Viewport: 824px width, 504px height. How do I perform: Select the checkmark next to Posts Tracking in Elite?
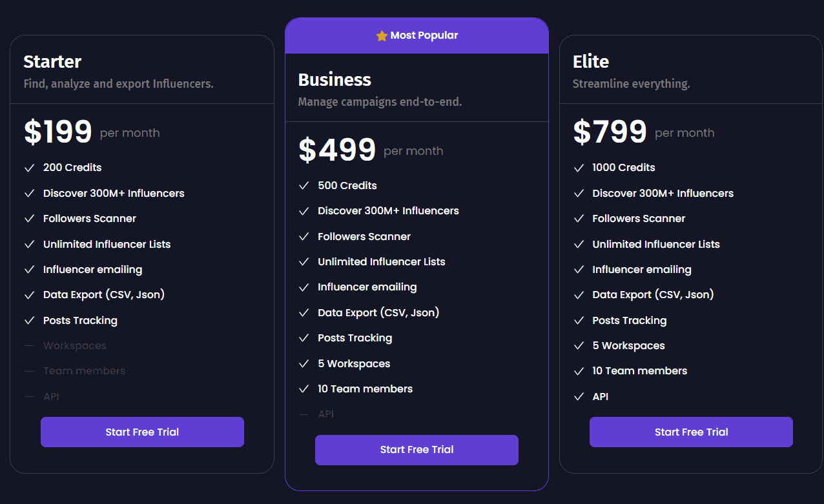(578, 320)
